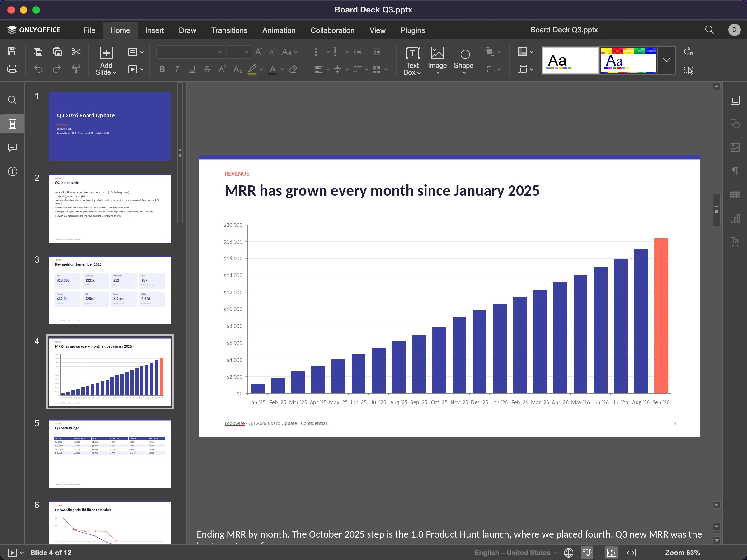Image resolution: width=747 pixels, height=560 pixels.
Task: Expand the slide themes gallery
Action: [666, 60]
